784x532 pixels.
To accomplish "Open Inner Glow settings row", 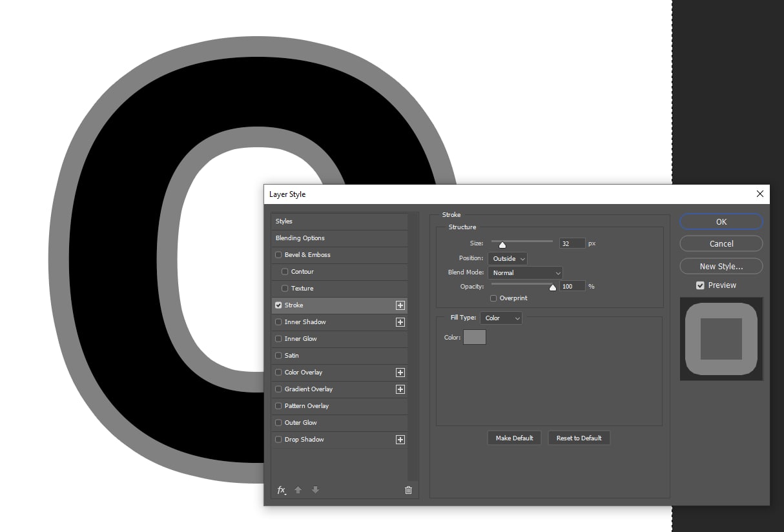I will [340, 339].
